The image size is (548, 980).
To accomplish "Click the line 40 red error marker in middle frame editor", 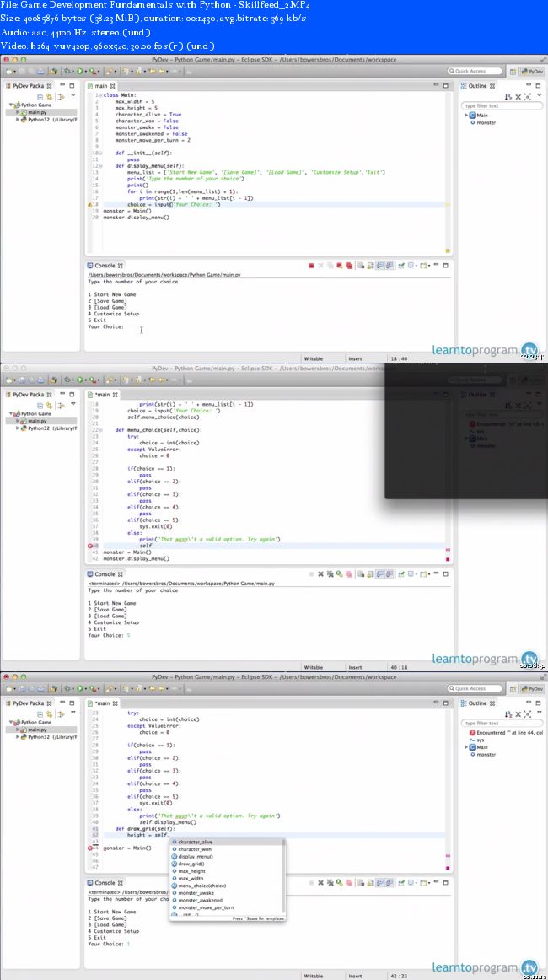I will coord(90,546).
